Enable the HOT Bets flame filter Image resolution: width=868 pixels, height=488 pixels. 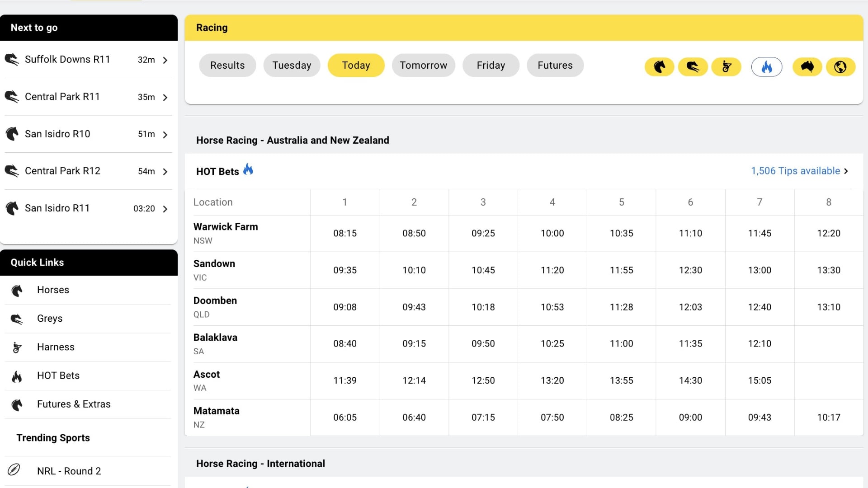click(766, 67)
